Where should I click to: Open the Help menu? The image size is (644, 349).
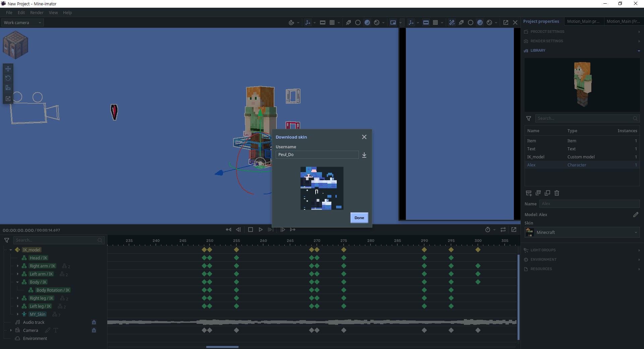(67, 12)
